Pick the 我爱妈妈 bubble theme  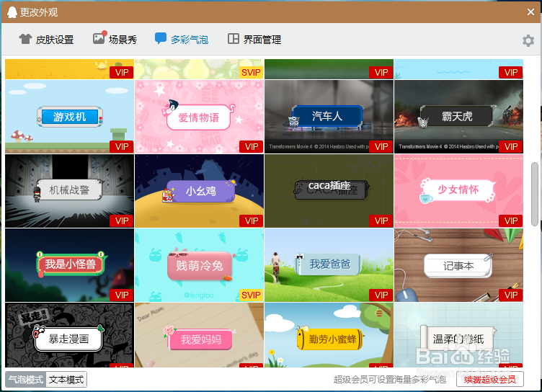click(199, 335)
